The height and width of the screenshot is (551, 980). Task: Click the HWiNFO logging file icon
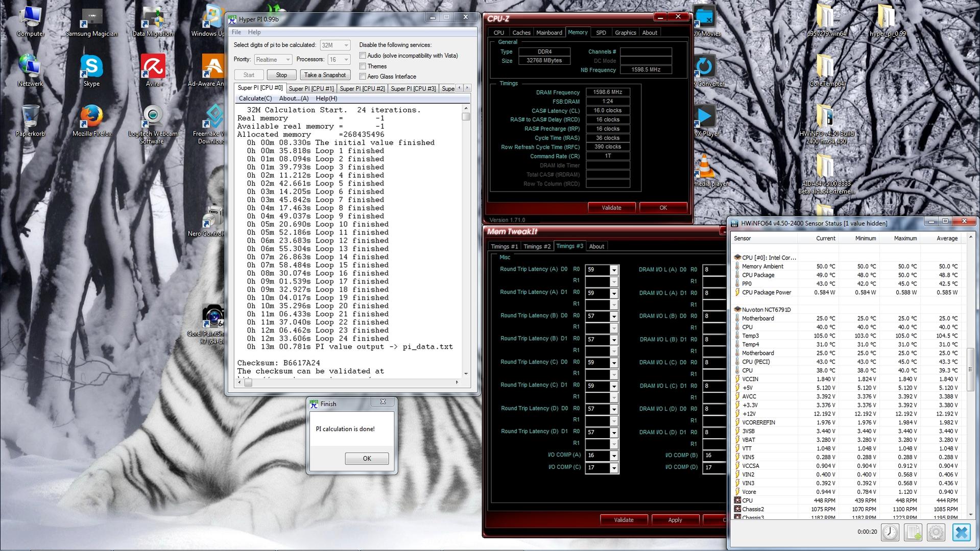[913, 532]
